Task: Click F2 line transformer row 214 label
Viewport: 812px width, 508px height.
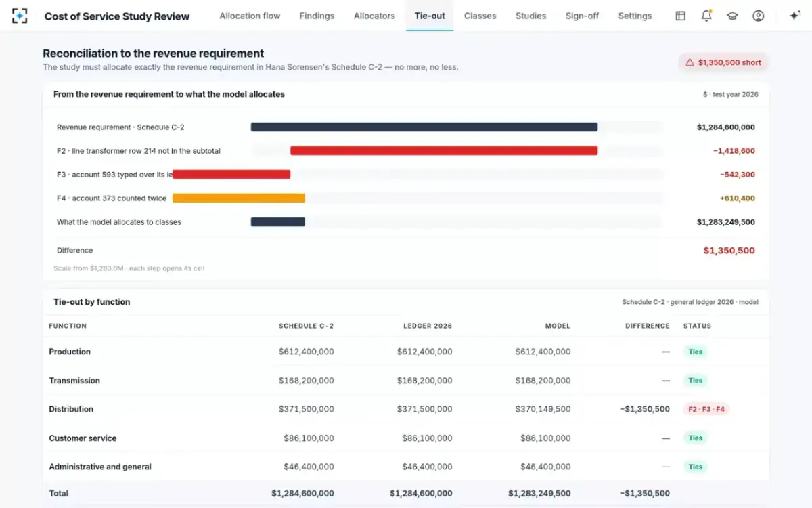Action: 139,151
